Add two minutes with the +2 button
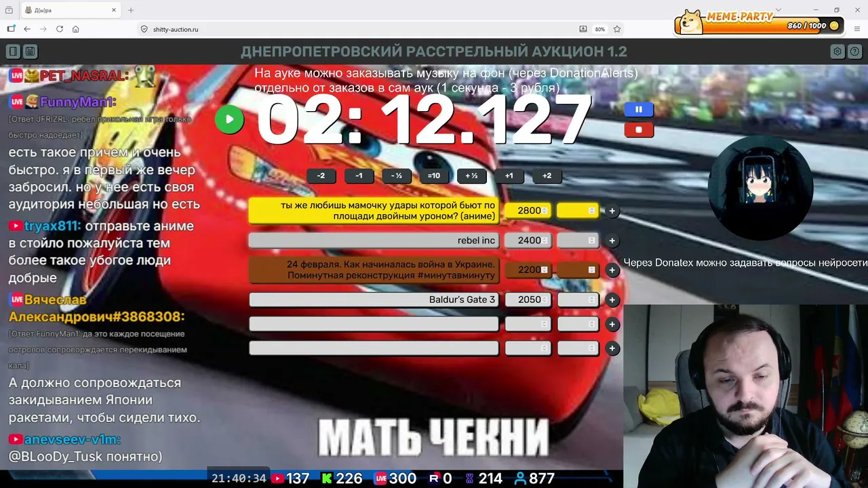 (x=547, y=176)
